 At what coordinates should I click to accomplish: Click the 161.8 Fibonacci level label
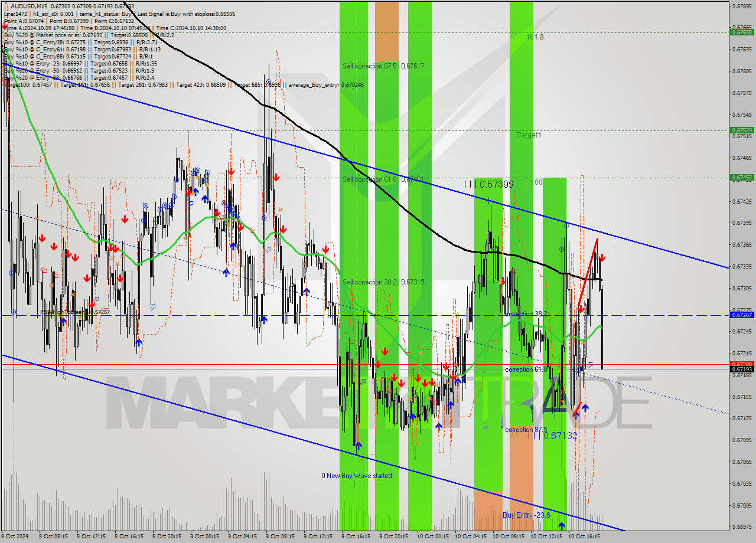pos(535,37)
